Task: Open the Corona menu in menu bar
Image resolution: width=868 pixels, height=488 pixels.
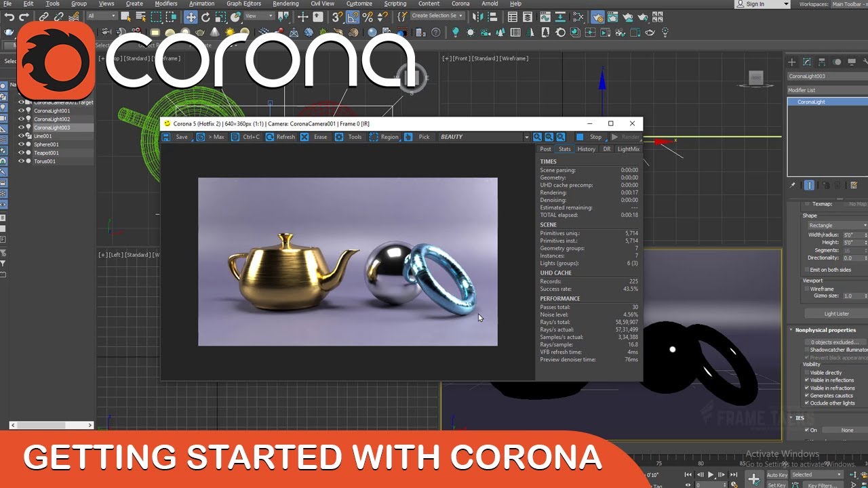Action: 460,3
